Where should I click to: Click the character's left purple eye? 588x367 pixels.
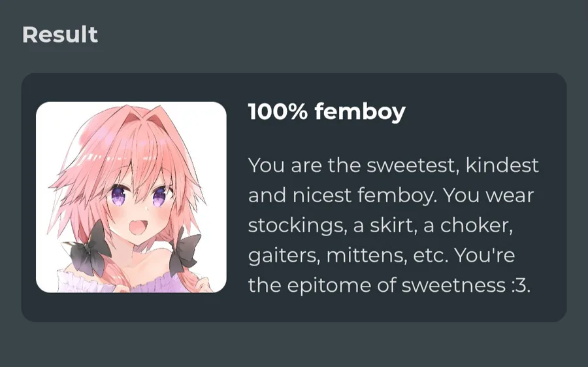119,194
